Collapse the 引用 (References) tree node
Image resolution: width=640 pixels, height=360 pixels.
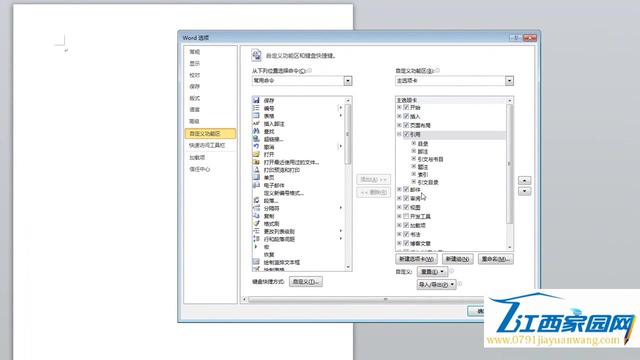coord(399,134)
